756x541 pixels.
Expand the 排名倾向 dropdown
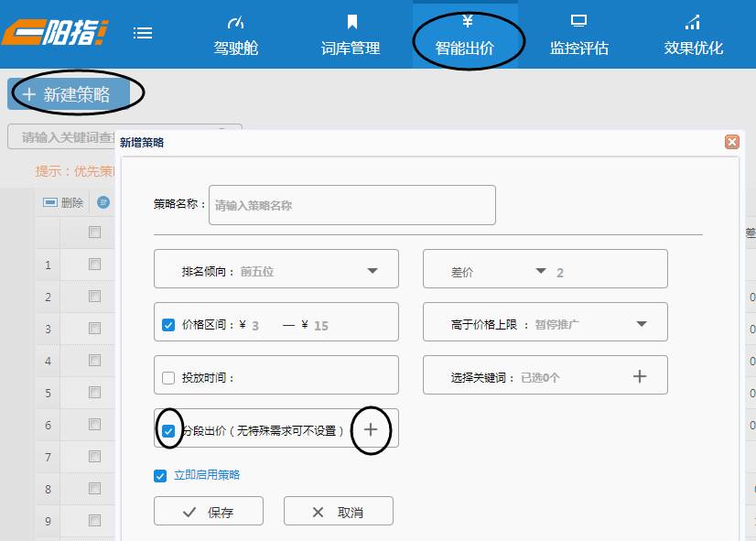point(373,271)
